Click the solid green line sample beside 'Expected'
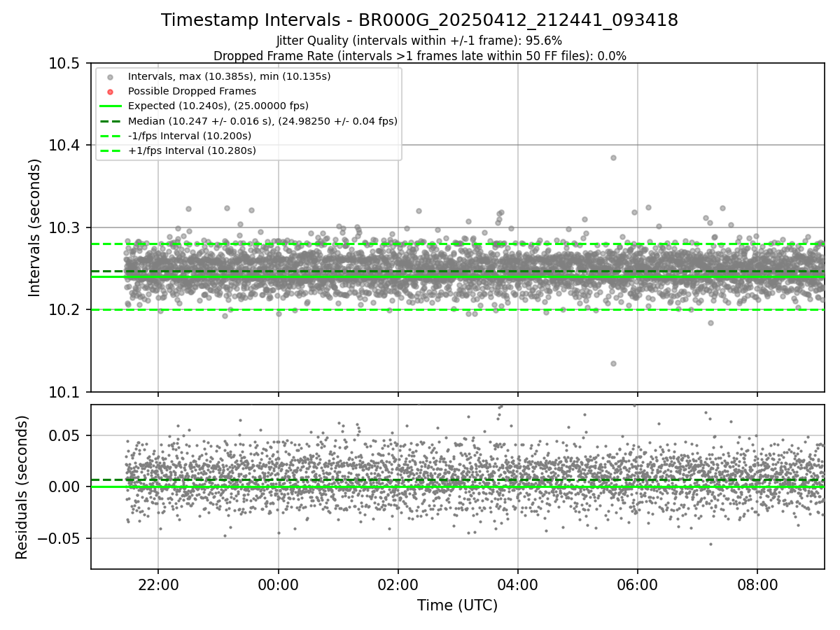Viewport: 840px width, 630px height. click(x=110, y=106)
